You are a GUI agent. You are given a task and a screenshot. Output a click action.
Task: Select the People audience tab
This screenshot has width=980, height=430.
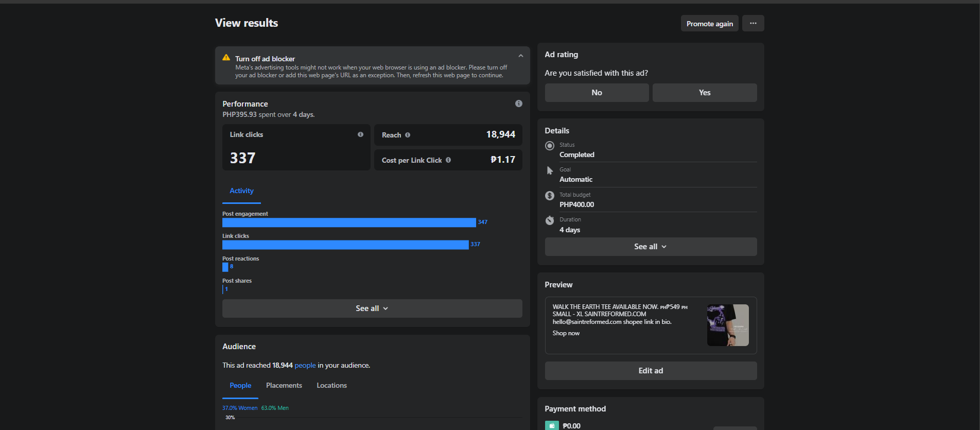[240, 386]
